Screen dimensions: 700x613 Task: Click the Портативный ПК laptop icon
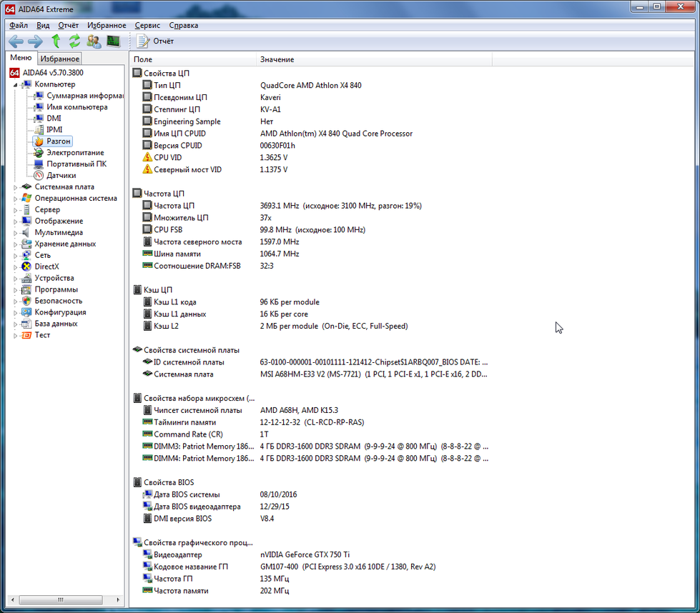coord(39,164)
